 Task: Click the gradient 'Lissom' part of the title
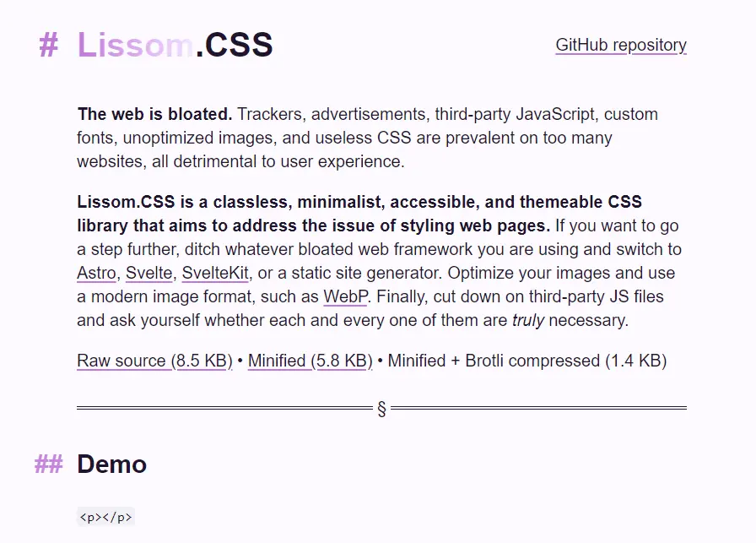click(x=136, y=45)
